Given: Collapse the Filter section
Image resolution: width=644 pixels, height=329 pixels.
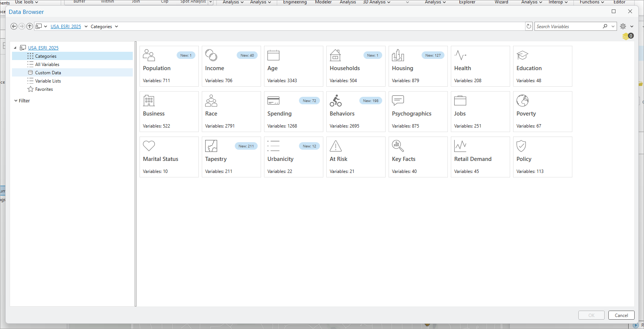Looking at the screenshot, I should coord(16,101).
